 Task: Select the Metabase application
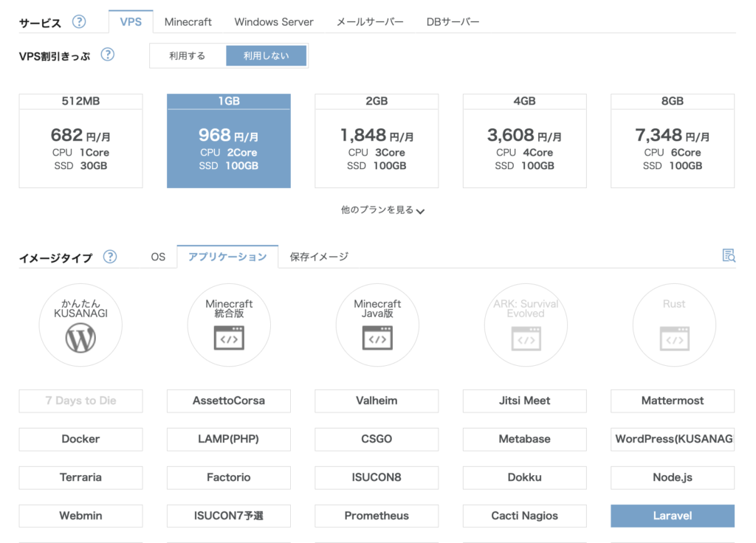pyautogui.click(x=525, y=440)
